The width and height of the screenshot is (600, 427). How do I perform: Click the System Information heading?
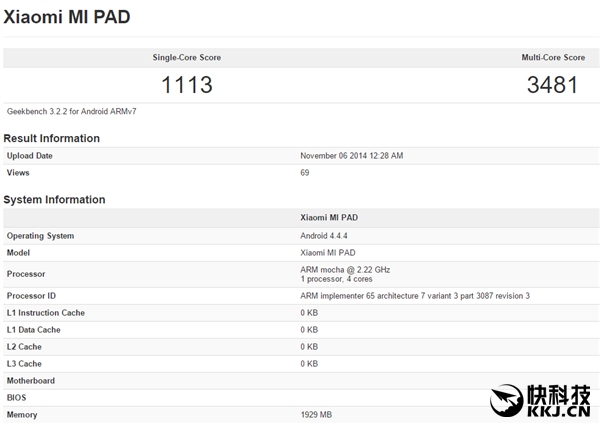[x=54, y=199]
